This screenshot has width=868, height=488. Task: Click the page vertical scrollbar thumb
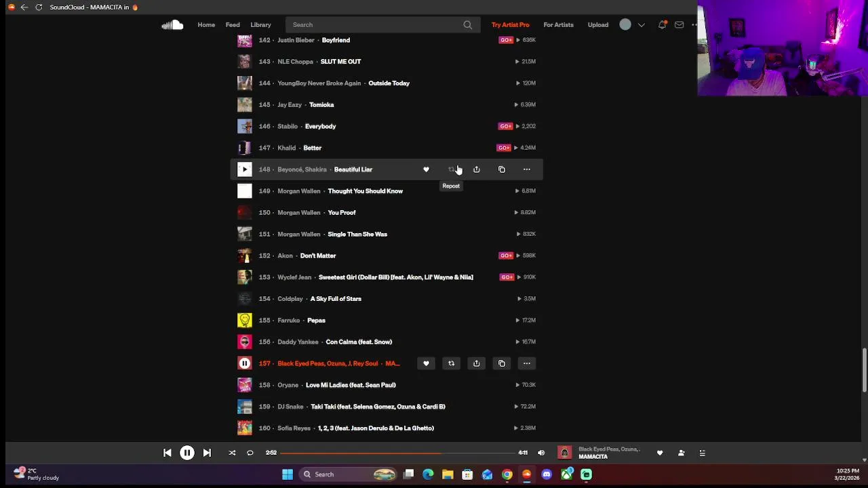tap(864, 370)
